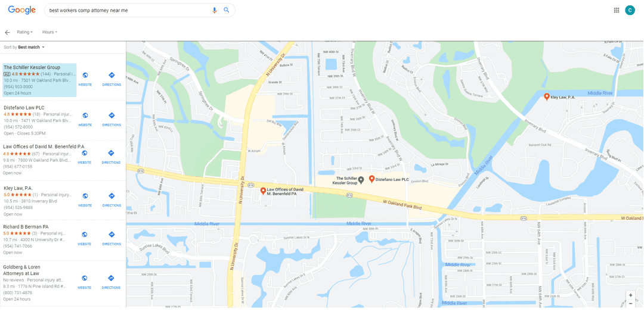Click the Kley Law map pin marker
This screenshot has height=315, width=644.
(547, 97)
